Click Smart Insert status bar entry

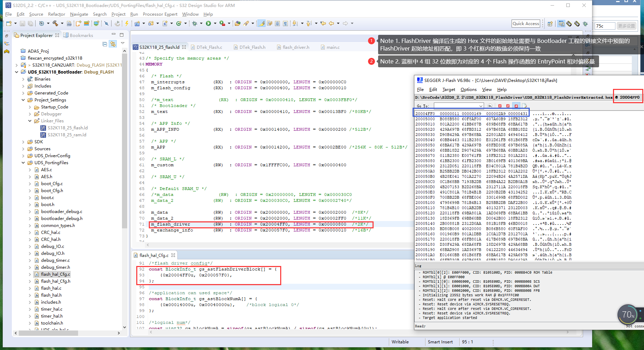click(x=440, y=342)
